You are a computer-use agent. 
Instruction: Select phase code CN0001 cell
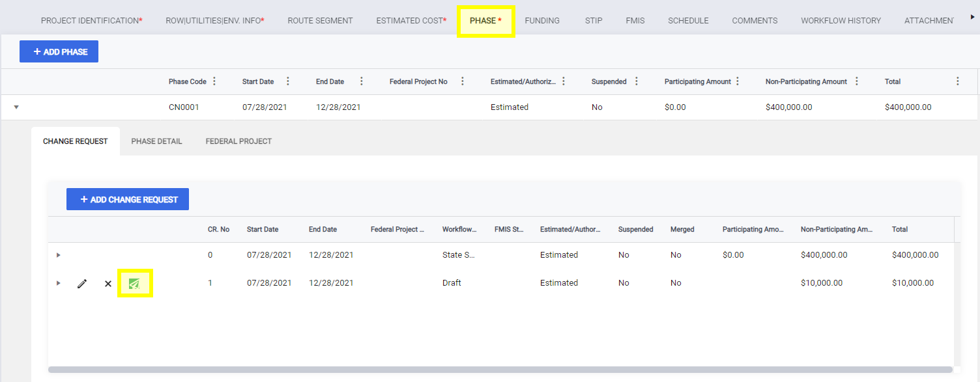[184, 107]
